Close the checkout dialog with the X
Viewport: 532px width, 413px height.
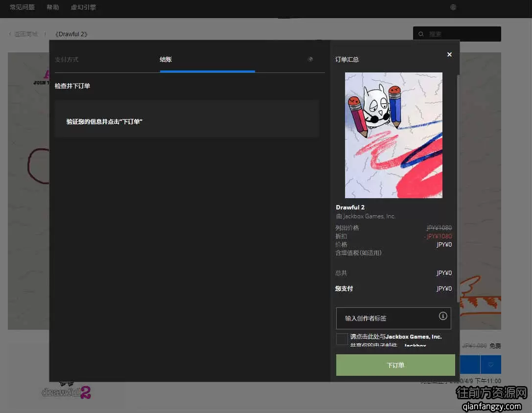pos(449,55)
